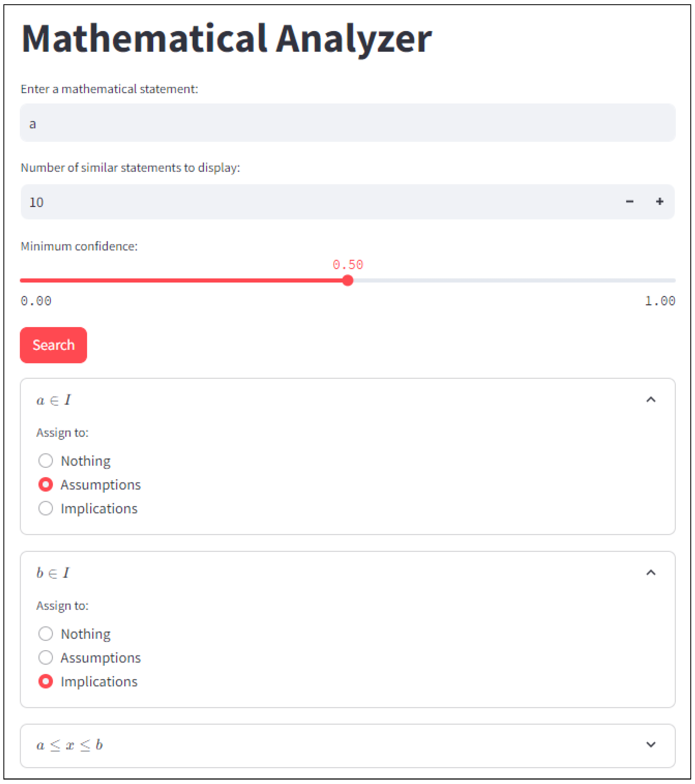Collapse the b ∈ I expander chevron
This screenshot has height=784, width=695.
[651, 573]
